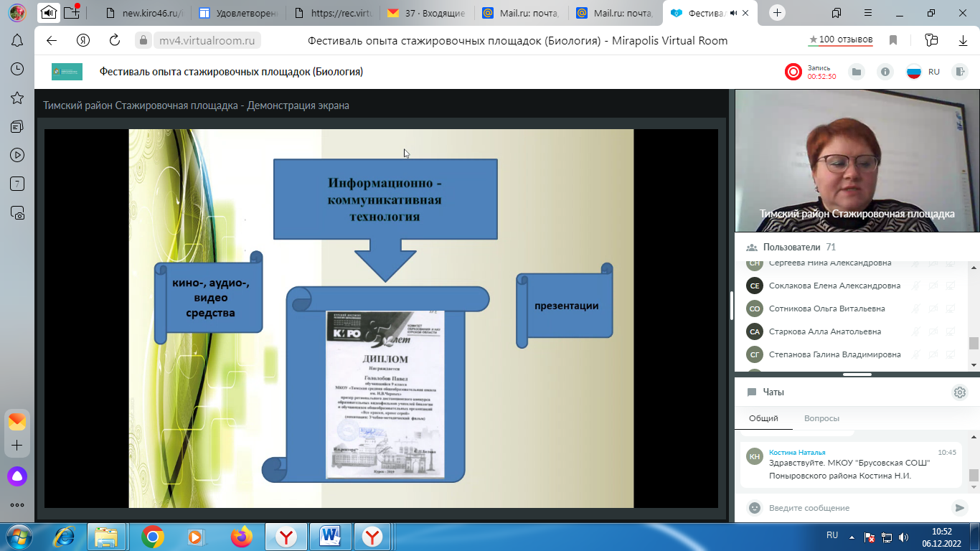Open the screenshot camera icon in sidebar

coord(17,212)
